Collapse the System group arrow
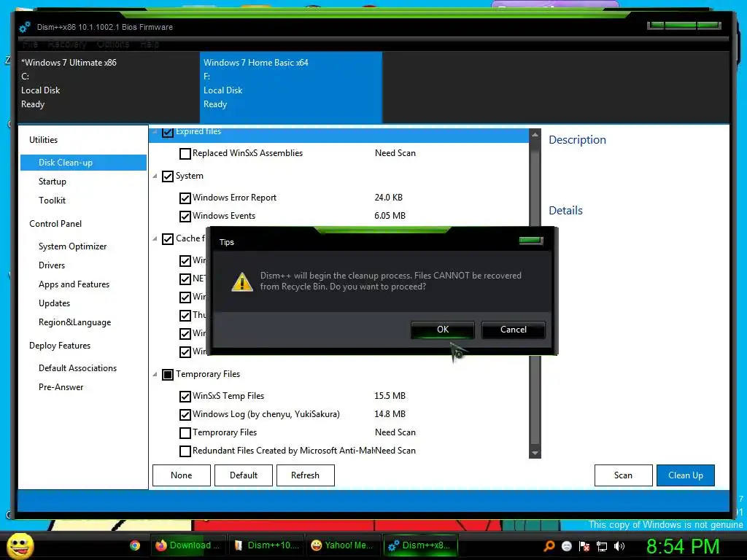The width and height of the screenshot is (747, 560). 155,176
